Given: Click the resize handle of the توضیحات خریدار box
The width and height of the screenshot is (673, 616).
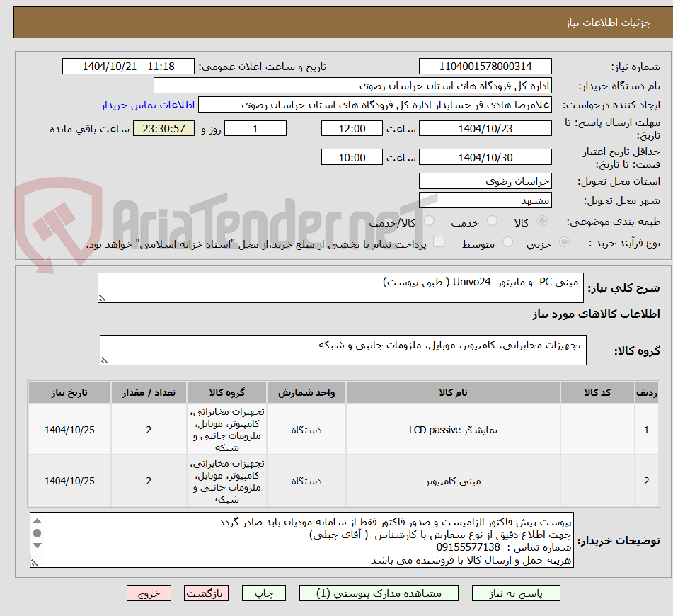Looking at the screenshot, I should [x=35, y=562].
